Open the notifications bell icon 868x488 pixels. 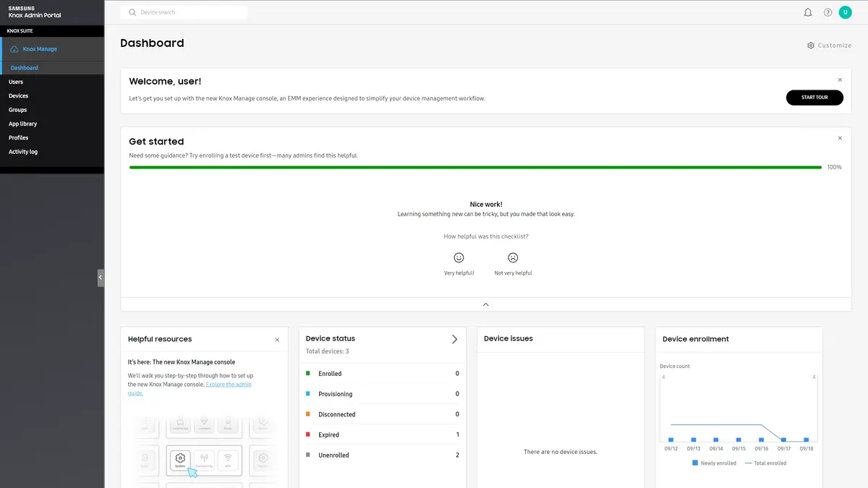point(808,12)
